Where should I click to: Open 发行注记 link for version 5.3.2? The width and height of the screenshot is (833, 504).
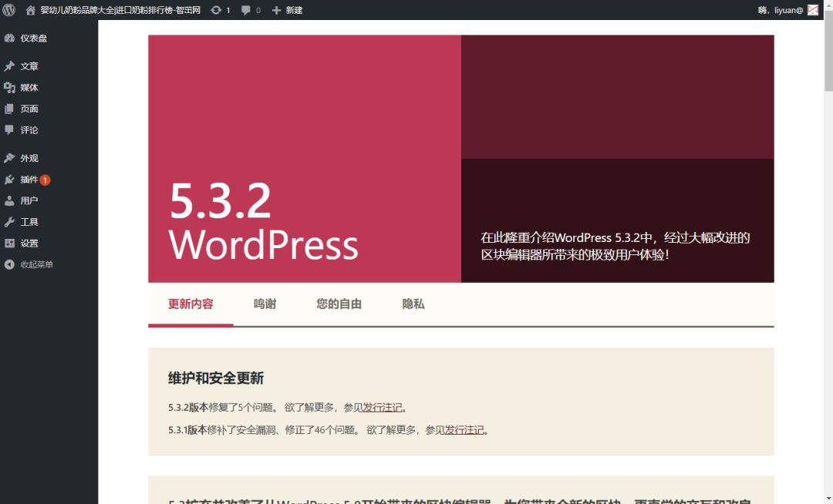pos(383,408)
